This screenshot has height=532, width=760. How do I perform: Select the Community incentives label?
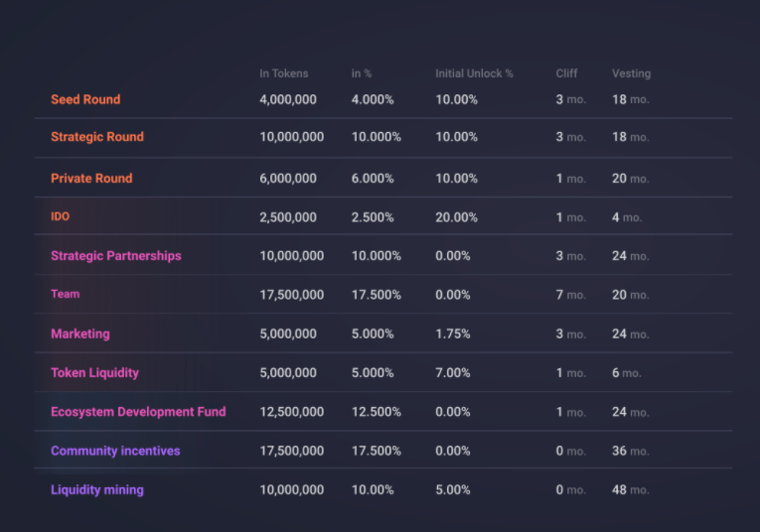coord(115,451)
